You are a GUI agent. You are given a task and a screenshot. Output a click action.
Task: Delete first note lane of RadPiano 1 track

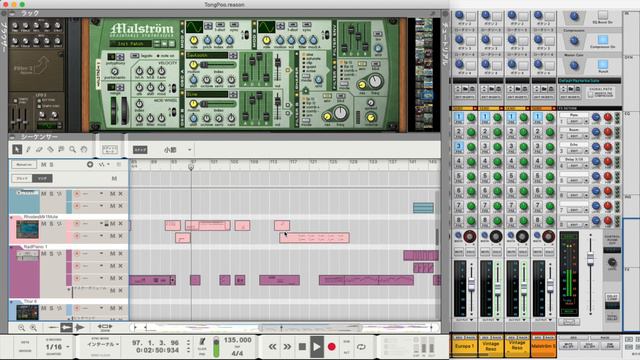point(120,254)
